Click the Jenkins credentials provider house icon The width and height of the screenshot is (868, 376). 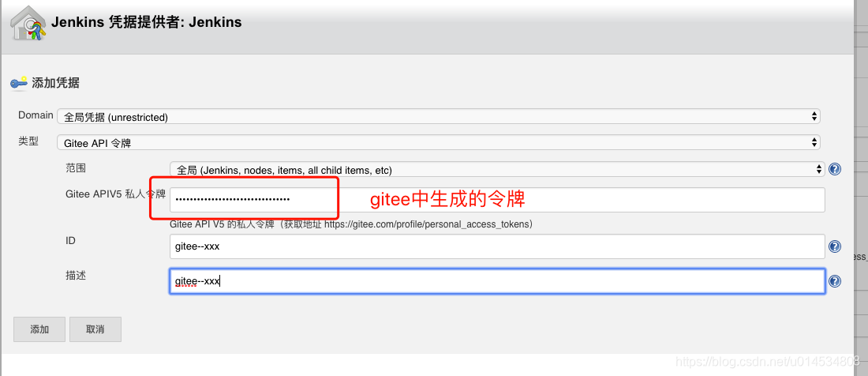coord(28,23)
